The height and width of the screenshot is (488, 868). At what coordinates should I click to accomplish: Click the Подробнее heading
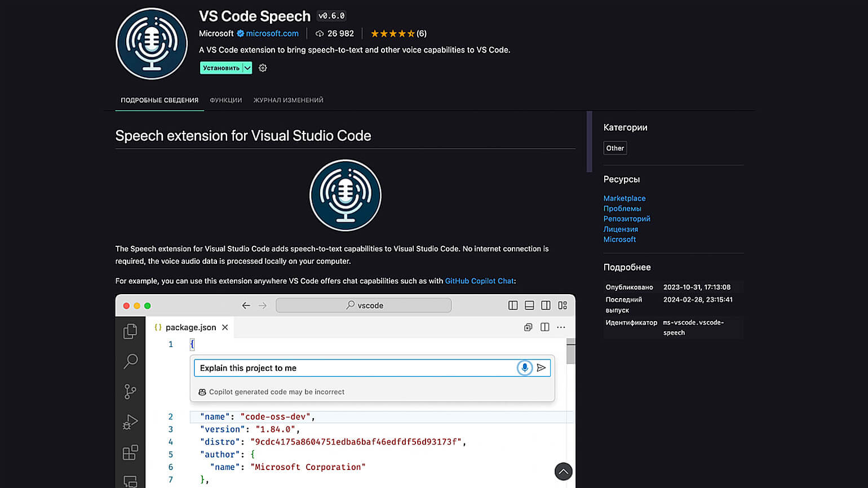(x=627, y=267)
